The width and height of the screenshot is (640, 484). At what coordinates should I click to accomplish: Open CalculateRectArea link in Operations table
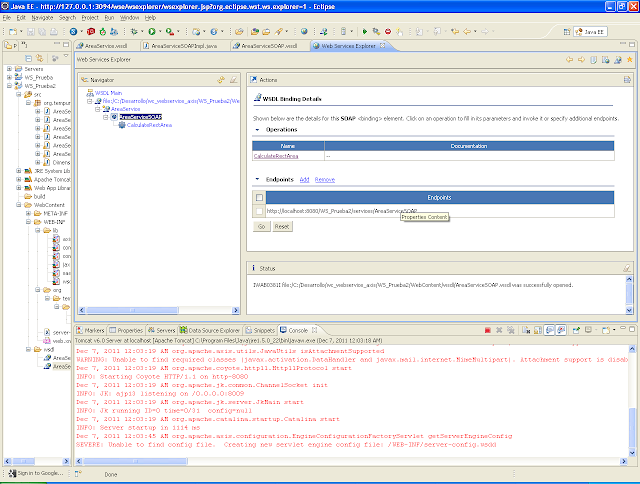click(x=276, y=156)
